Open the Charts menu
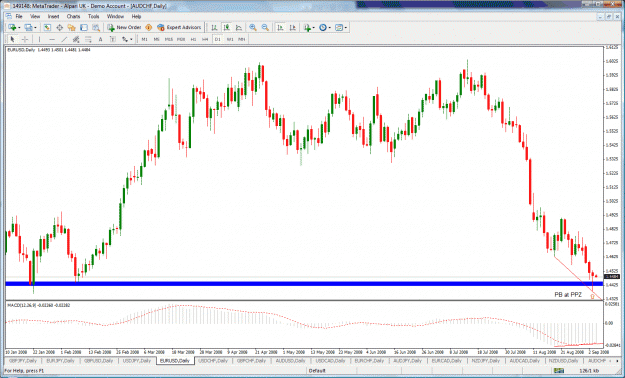Viewport: 625px width, 378px height. coord(73,17)
